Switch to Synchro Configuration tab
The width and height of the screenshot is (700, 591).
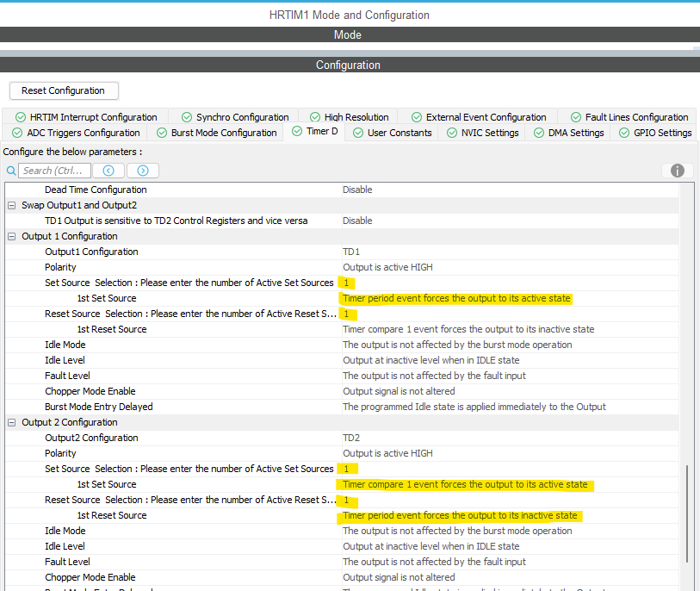(x=235, y=117)
